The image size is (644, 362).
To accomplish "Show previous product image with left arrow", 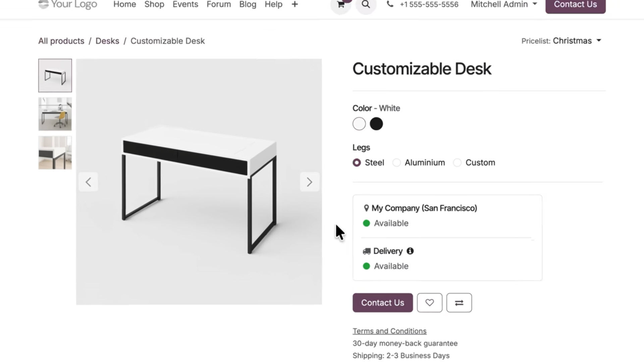I will click(x=88, y=182).
